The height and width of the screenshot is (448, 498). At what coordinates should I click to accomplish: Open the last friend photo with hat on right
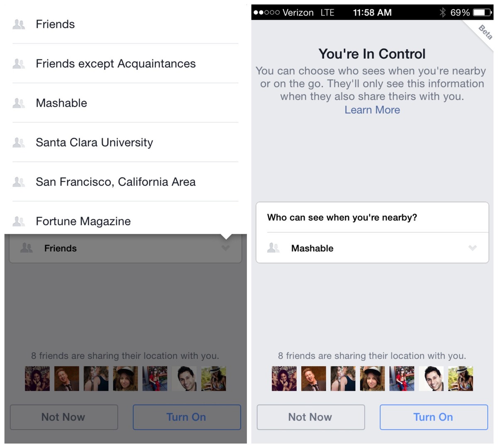pyautogui.click(x=460, y=378)
